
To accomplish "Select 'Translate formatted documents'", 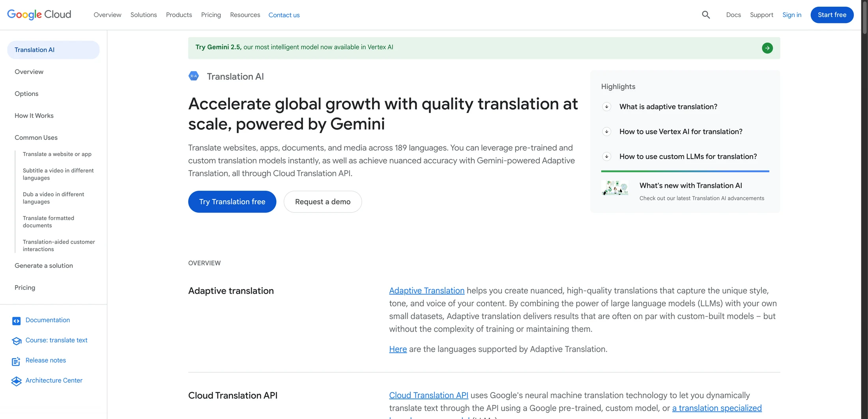I will (48, 222).
